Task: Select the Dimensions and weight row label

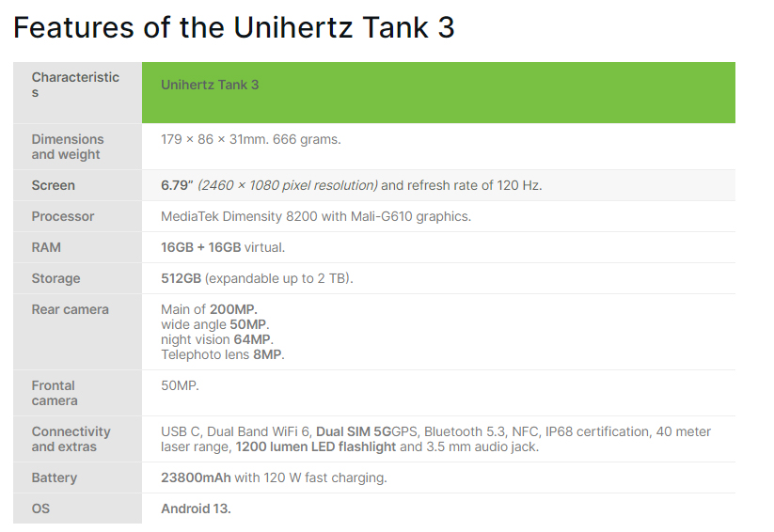Action: click(x=68, y=147)
